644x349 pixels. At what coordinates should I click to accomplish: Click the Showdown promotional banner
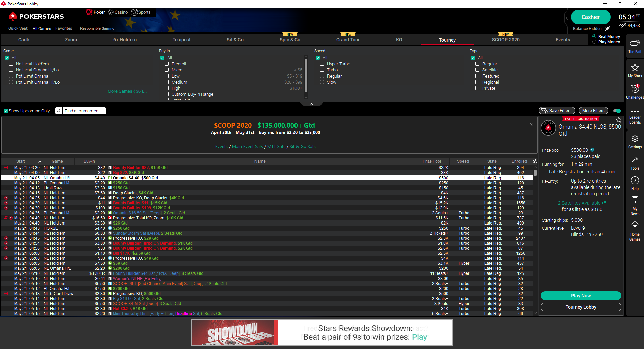322,333
